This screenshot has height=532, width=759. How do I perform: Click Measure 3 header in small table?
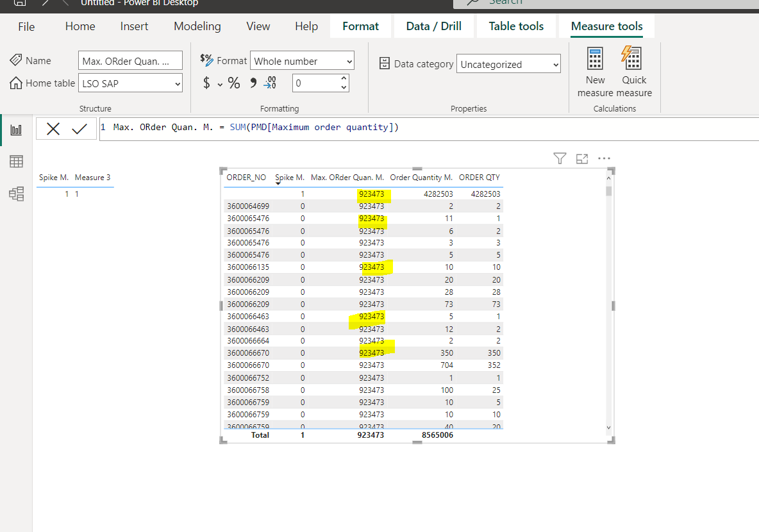click(92, 177)
